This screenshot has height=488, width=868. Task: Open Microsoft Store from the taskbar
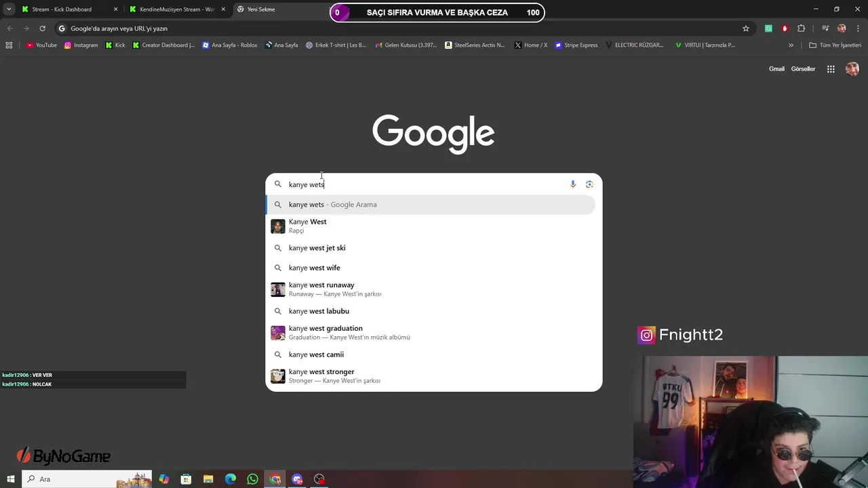coord(186,479)
